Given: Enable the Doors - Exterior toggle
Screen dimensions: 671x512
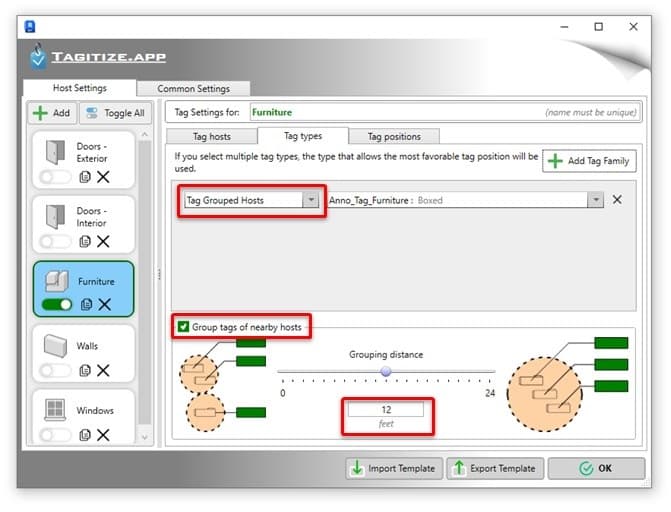Looking at the screenshot, I should (x=56, y=177).
